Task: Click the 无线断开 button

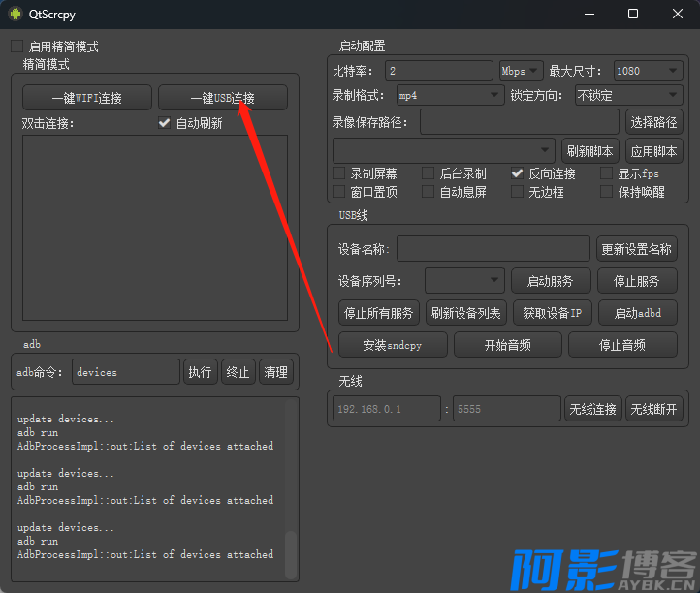Action: pos(654,409)
